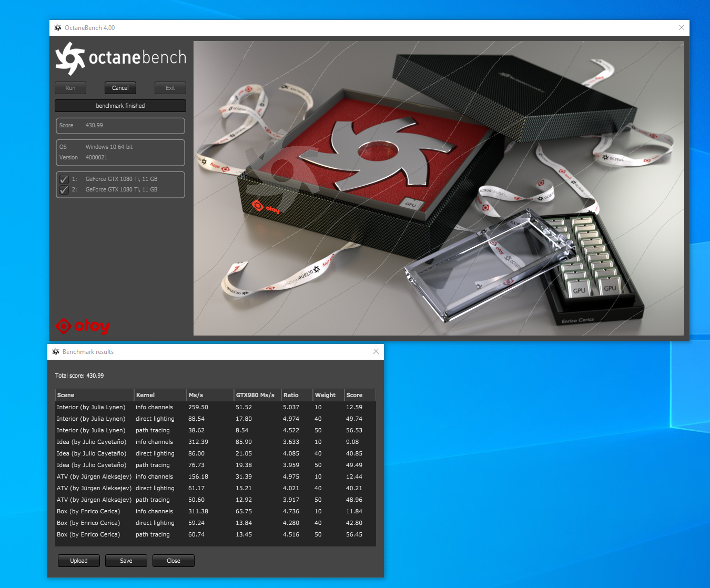Image resolution: width=710 pixels, height=588 pixels.
Task: Select the Box path tracing Ms/s value 60.74
Action: tap(196, 534)
